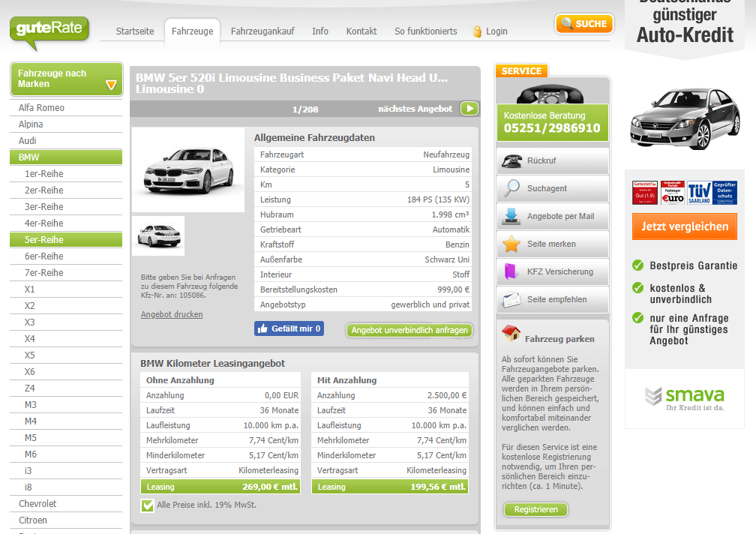756x534 pixels.
Task: Click the nächstes Angebot link
Action: point(415,109)
